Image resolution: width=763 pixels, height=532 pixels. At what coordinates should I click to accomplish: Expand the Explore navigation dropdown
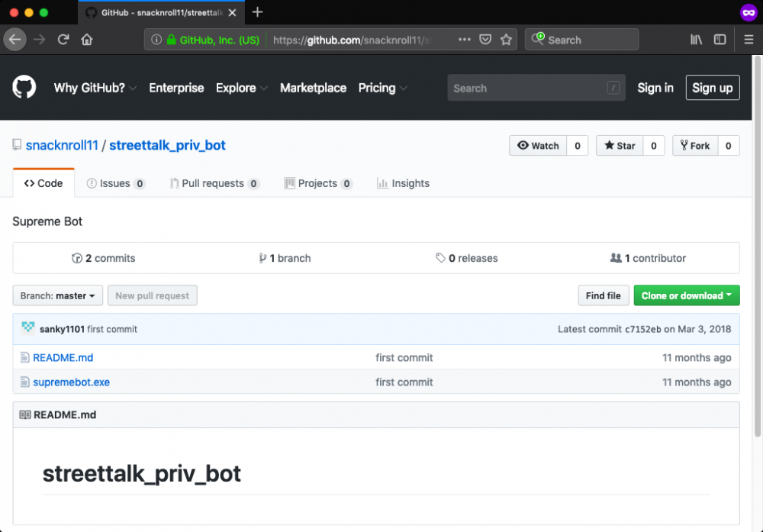coord(241,88)
